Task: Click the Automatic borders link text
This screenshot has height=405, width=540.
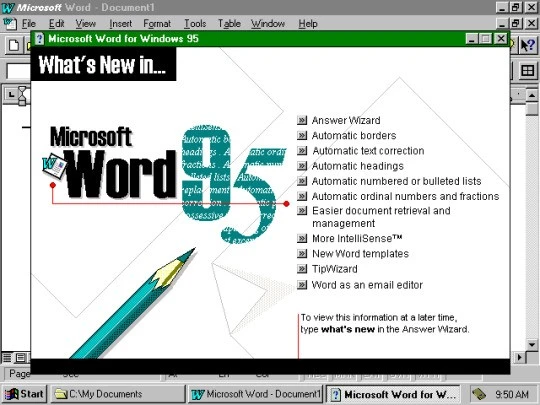Action: (x=354, y=135)
